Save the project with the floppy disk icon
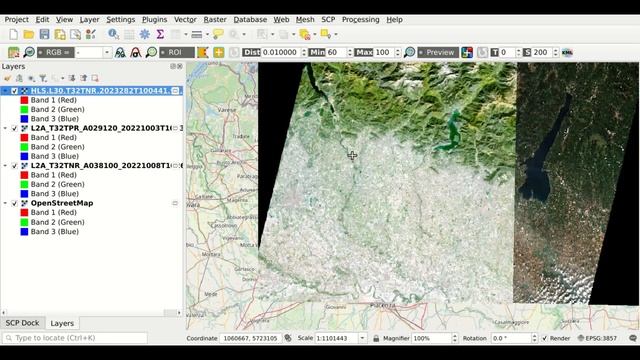640x360 pixels. [x=44, y=34]
